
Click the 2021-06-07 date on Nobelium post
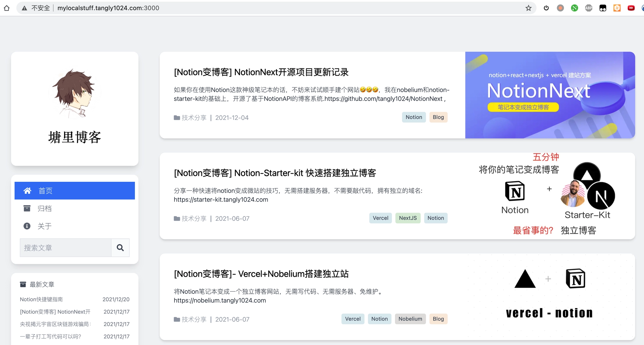click(232, 320)
